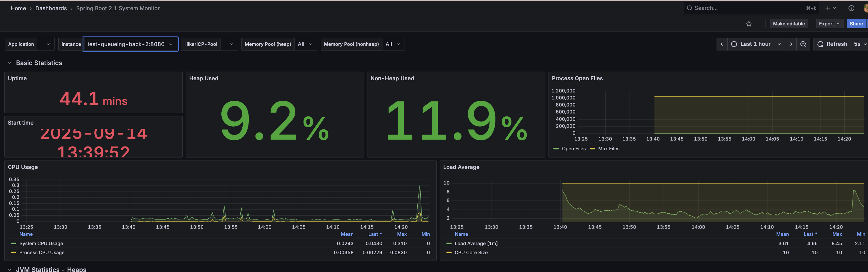Click the Make editable button
868x272 pixels.
click(788, 24)
